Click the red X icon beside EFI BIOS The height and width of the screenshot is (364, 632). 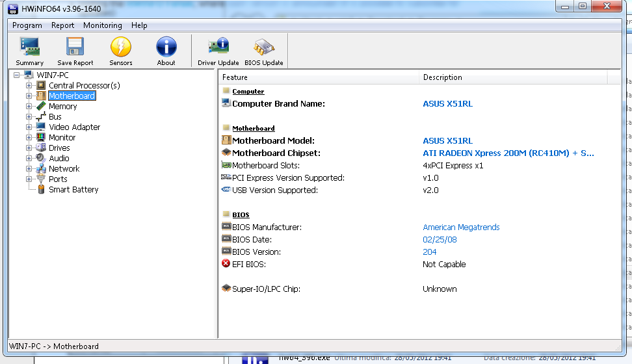[226, 264]
